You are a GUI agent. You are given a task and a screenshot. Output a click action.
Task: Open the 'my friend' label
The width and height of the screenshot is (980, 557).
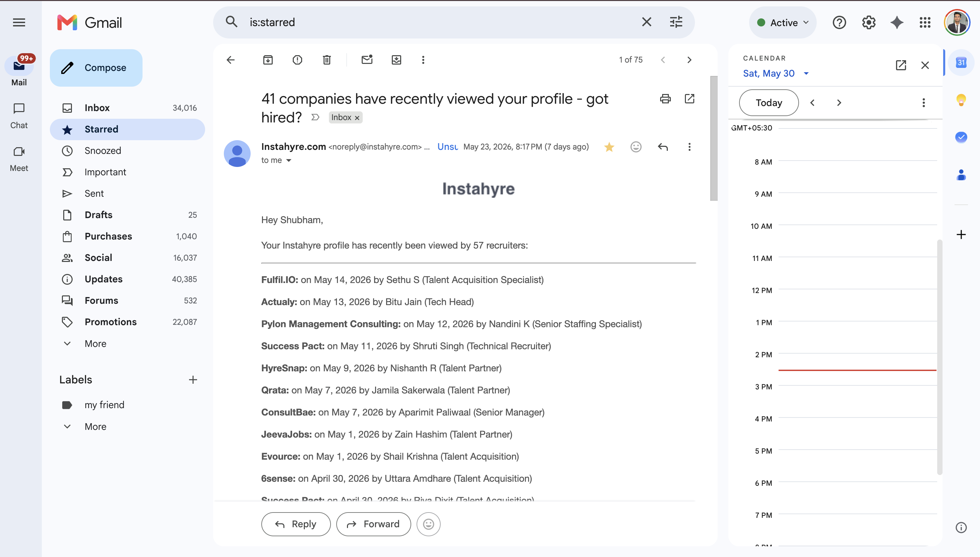pos(127,405)
